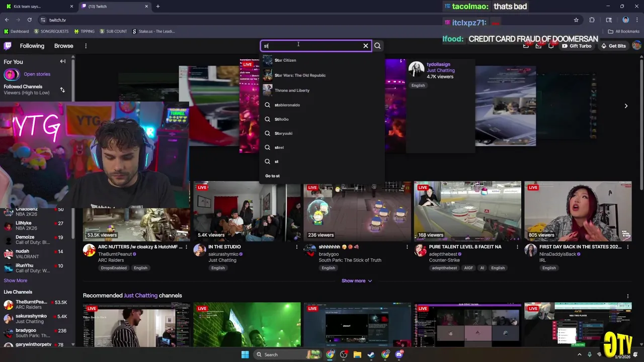The width and height of the screenshot is (644, 362).
Task: Open bradygoo in the Live Channels list
Action: point(38,333)
